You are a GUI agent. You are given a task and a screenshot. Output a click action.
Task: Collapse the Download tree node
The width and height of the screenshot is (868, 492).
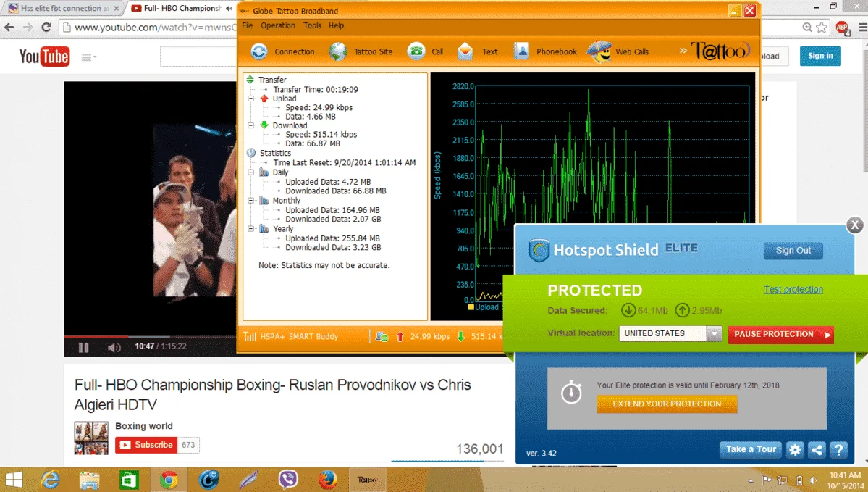click(250, 125)
